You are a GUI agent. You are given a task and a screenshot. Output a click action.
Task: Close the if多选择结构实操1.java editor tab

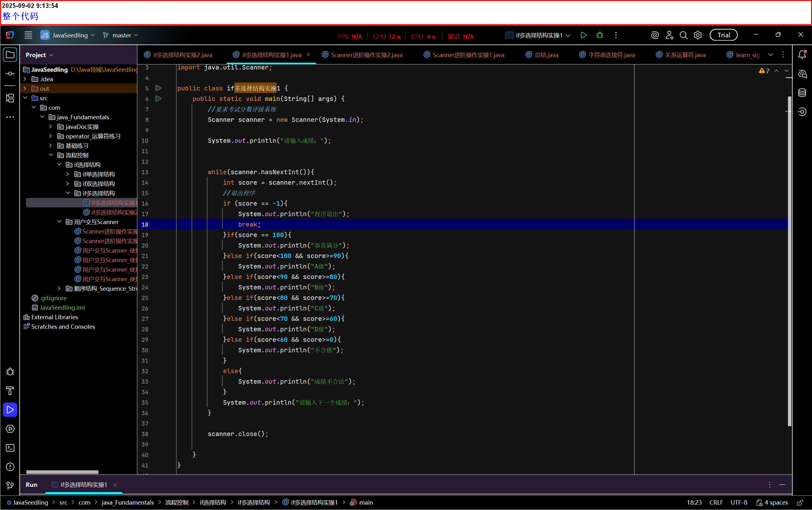(308, 55)
